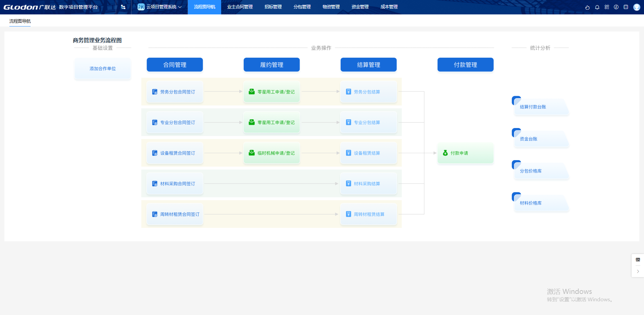This screenshot has height=315, width=644.
Task: Open the app grid list icon
Action: 607,7
